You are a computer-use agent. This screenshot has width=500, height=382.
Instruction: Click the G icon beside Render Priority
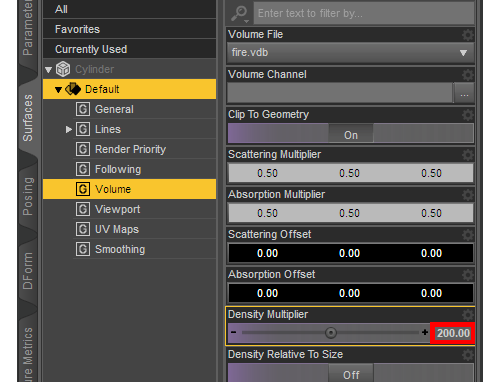pyautogui.click(x=83, y=149)
